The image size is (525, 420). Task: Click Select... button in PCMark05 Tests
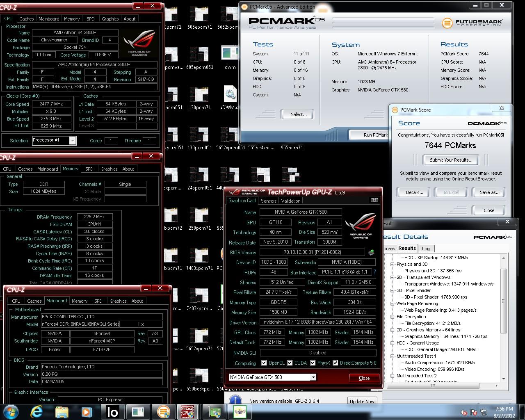(x=299, y=114)
